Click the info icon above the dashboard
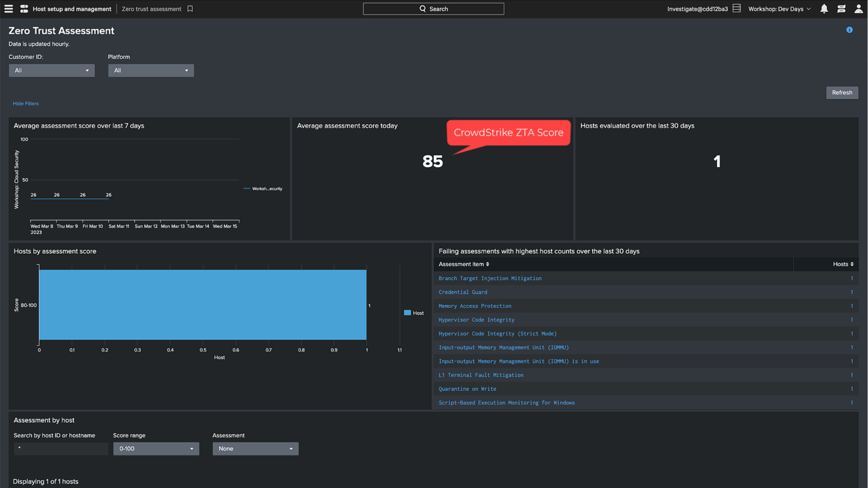Viewport: 868px width, 488px height. [849, 29]
